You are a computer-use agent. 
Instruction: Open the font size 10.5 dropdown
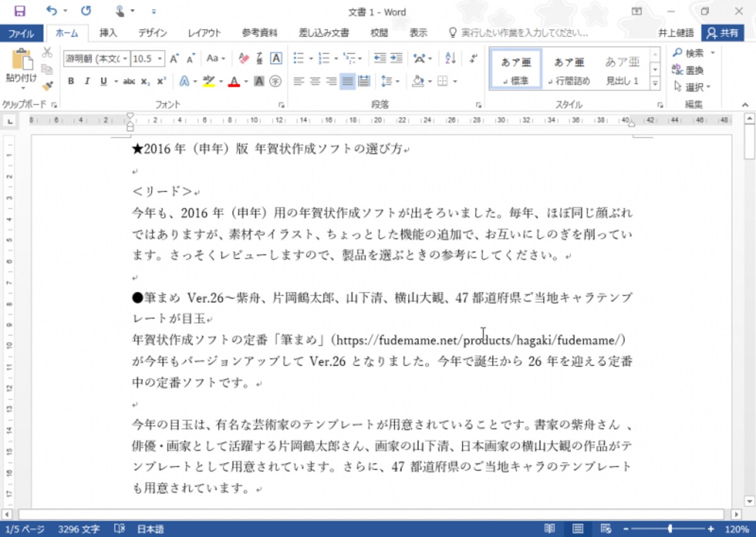(x=160, y=59)
